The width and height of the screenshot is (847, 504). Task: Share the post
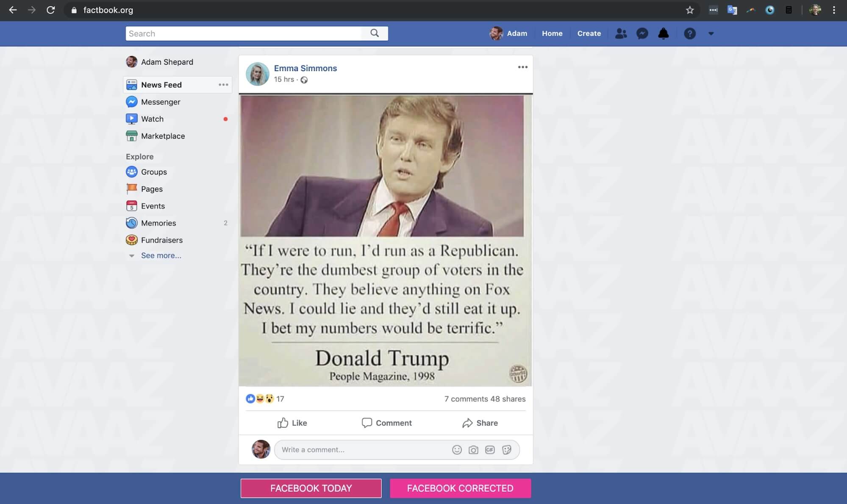pyautogui.click(x=480, y=423)
